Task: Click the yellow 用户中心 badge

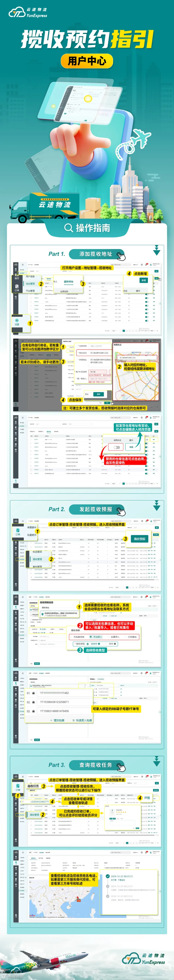Action: pyautogui.click(x=87, y=61)
